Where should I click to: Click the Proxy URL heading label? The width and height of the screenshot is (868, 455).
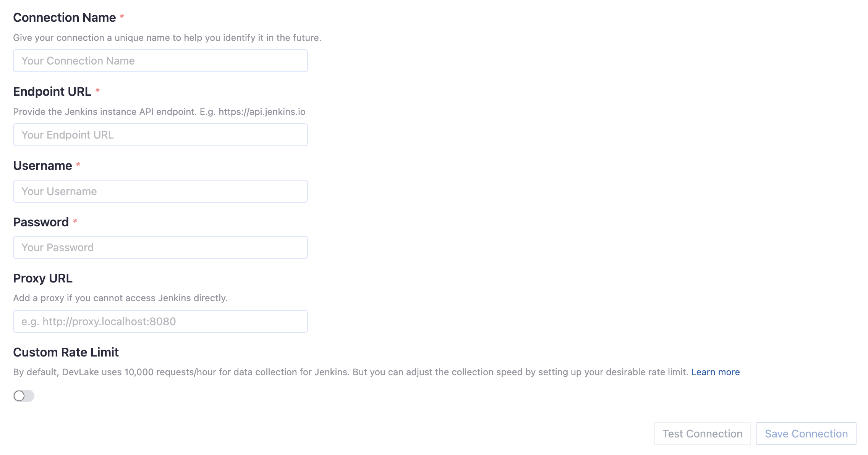click(x=43, y=278)
